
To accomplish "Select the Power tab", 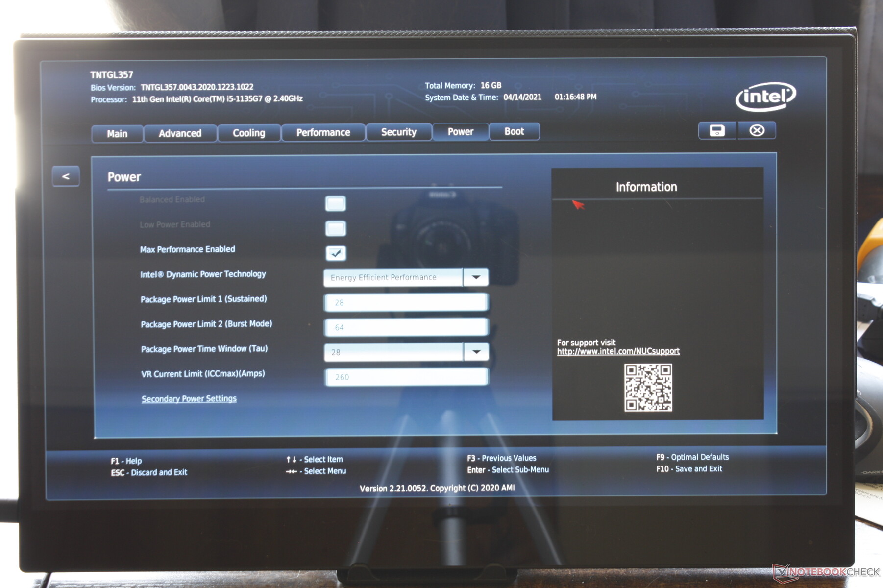I will 461,131.
